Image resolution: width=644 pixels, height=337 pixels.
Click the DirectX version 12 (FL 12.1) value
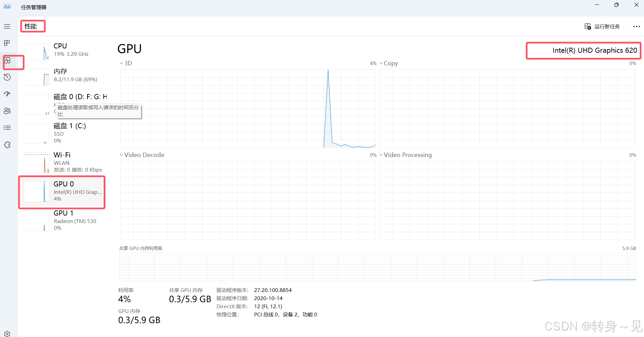pos(268,307)
